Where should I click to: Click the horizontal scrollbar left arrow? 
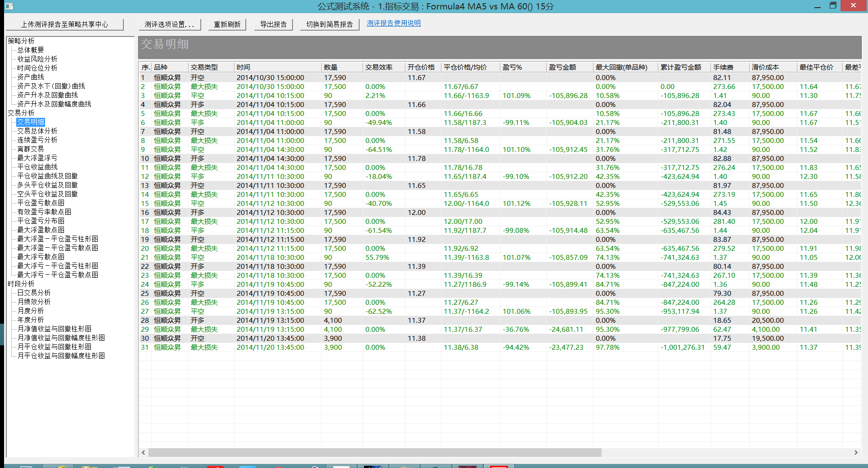coord(144,452)
